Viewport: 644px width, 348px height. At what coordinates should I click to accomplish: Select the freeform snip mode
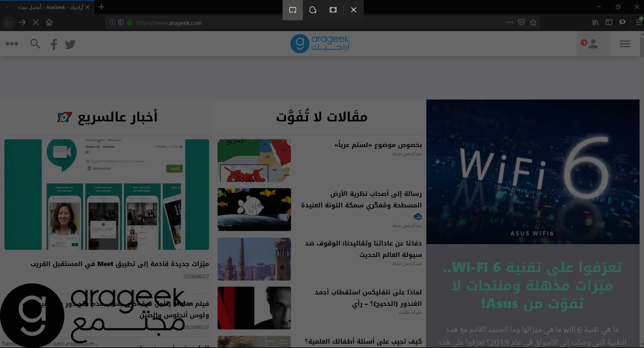coord(313,10)
